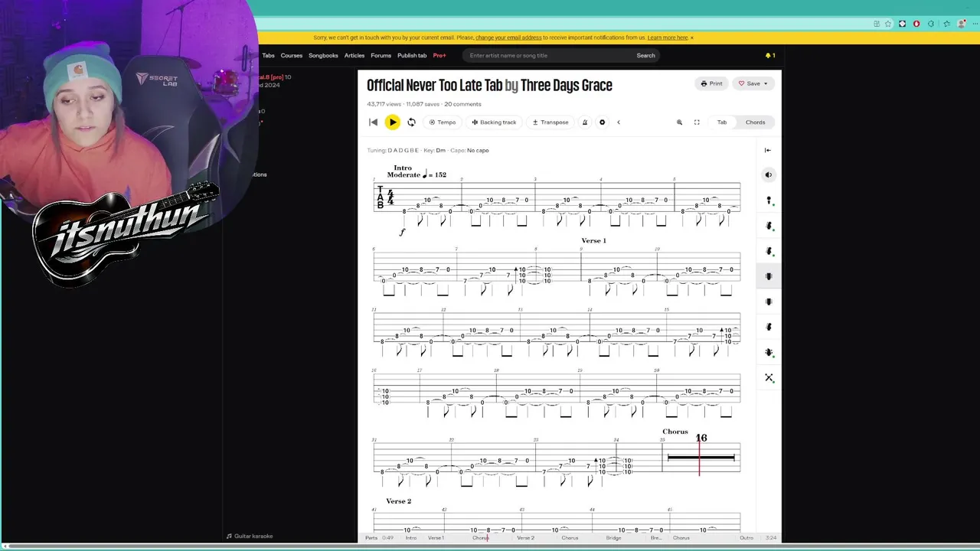The width and height of the screenshot is (980, 551).
Task: Toggle the metronome icon
Action: (585, 122)
